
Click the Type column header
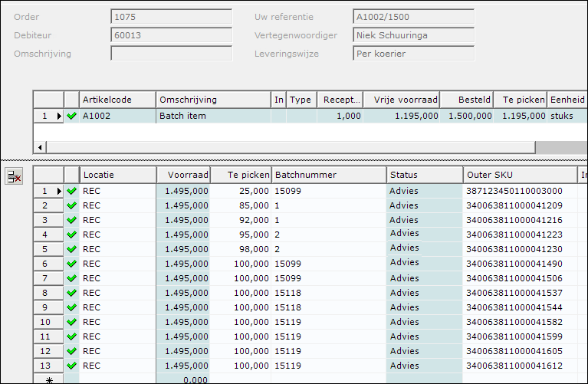(x=301, y=100)
